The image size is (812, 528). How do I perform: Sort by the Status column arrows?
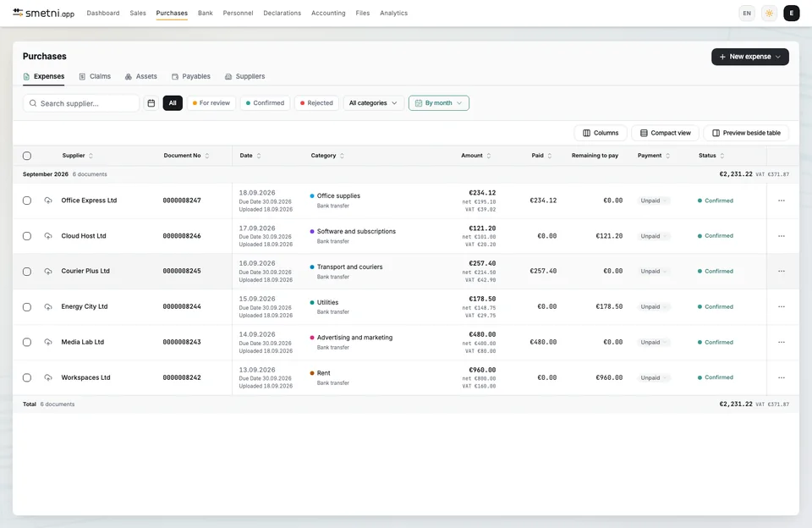point(721,156)
